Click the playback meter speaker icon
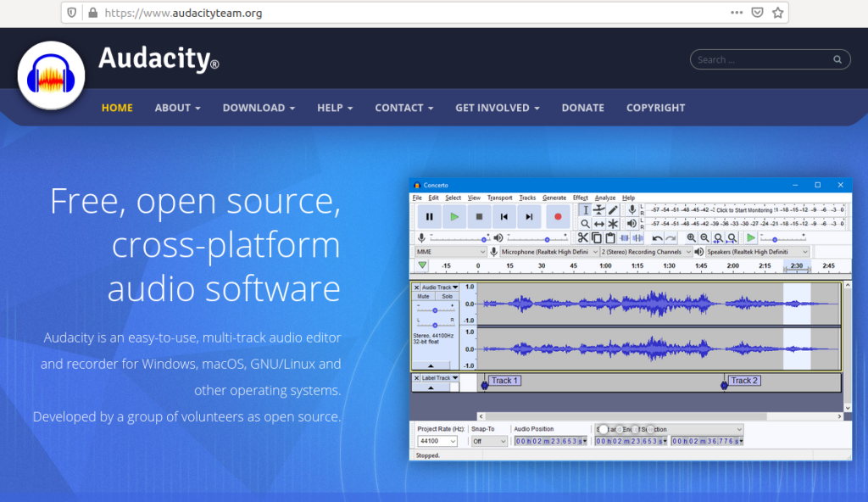Screen dimensions: 868x502 [x=632, y=224]
